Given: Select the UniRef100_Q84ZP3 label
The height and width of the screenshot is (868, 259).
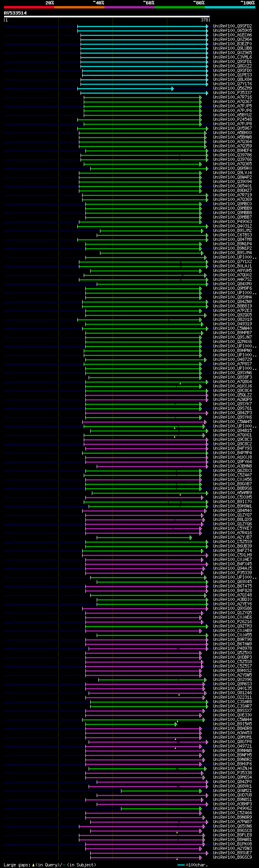Looking at the screenshot, I should tap(232, 413).
